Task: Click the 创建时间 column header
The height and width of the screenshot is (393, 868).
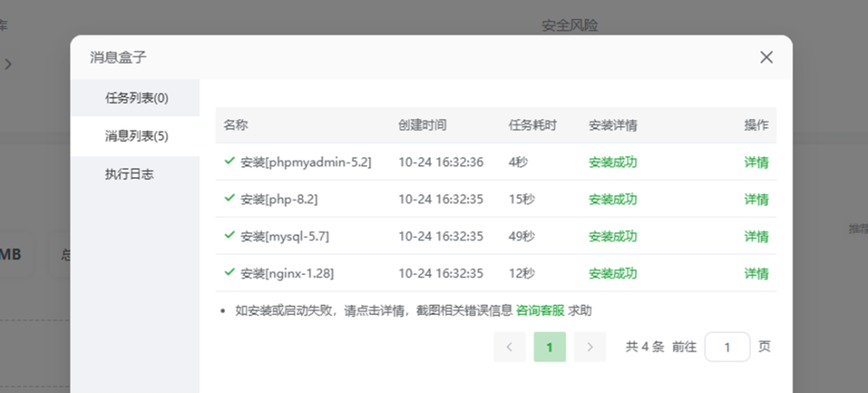Action: (422, 125)
